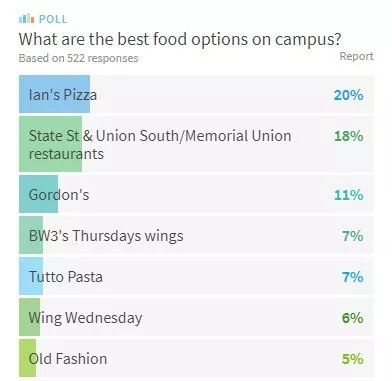
Task: Pick the Tutto Pasta option
Action: coord(196,276)
